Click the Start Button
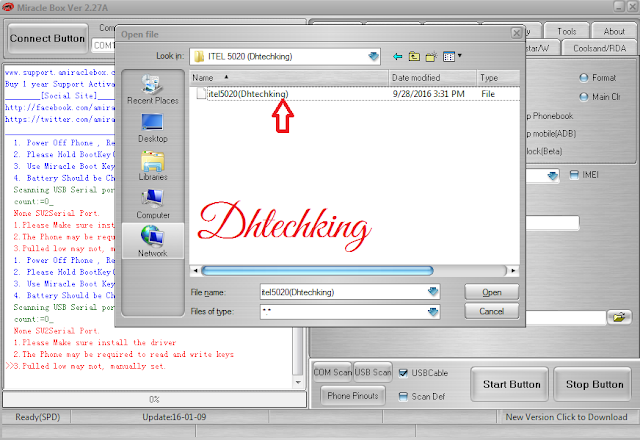 pyautogui.click(x=509, y=384)
